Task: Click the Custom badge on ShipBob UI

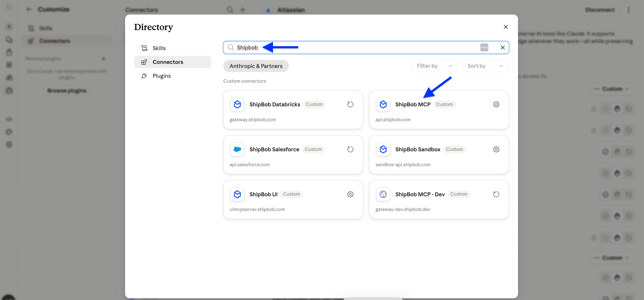Action: [x=291, y=194]
